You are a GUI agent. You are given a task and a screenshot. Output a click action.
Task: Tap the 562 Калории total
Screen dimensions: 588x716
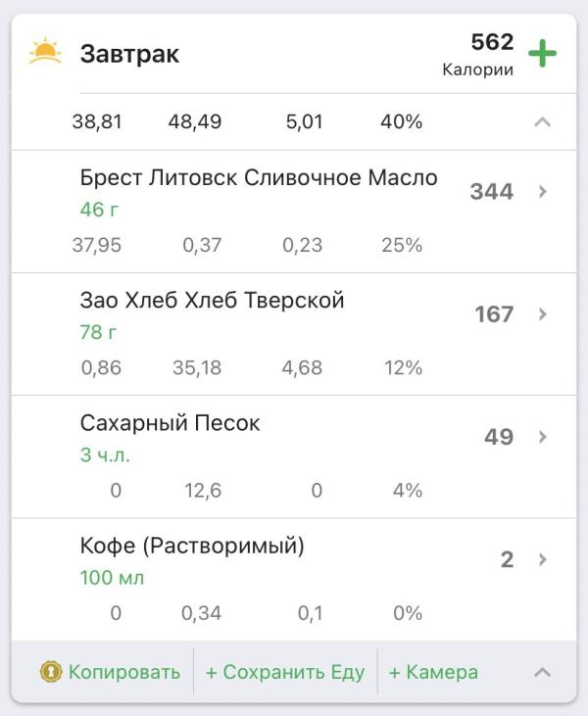tap(478, 54)
